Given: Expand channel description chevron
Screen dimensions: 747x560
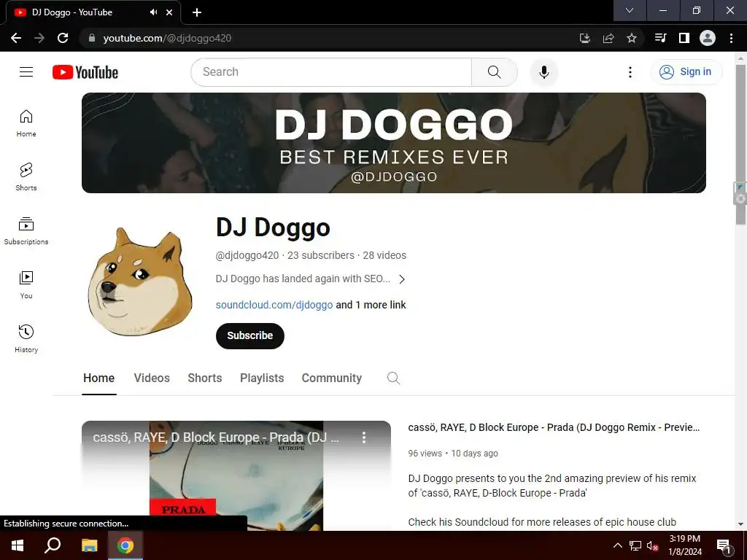Looking at the screenshot, I should 402,279.
